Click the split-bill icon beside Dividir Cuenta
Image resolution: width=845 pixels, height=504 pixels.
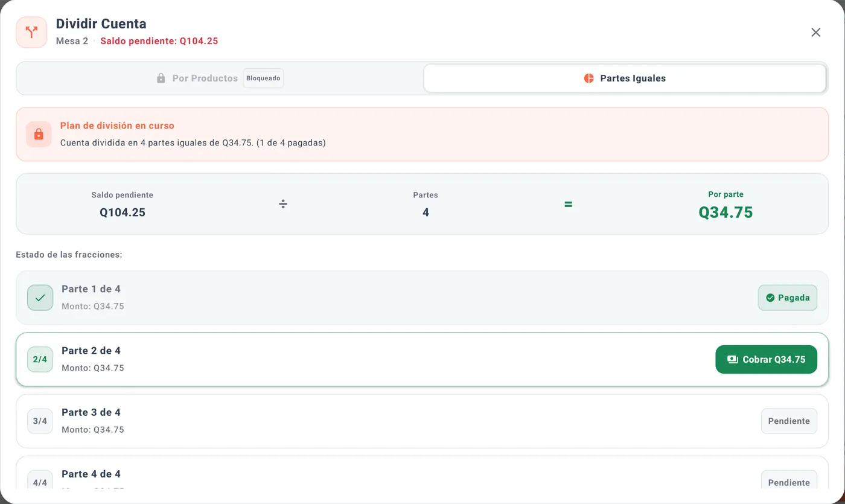point(31,33)
